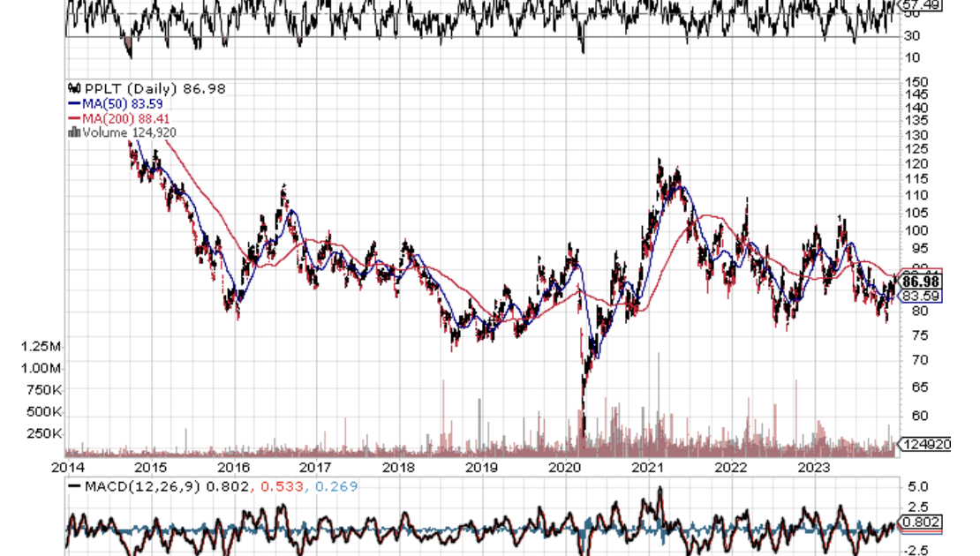Click the blue MA(50) line marker
Viewport: 980px width, 556px height.
tap(73, 103)
